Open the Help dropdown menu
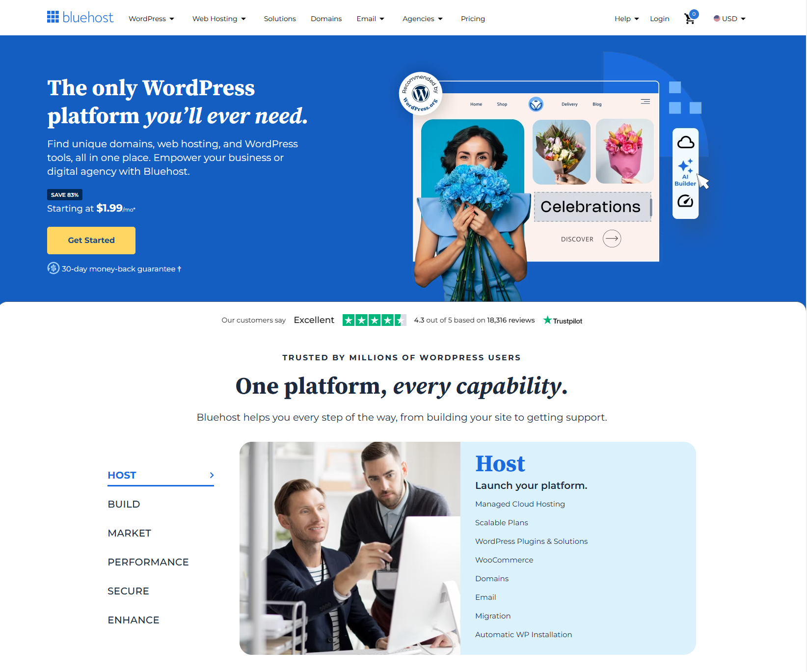Screen dimensions: 807x672 point(626,19)
